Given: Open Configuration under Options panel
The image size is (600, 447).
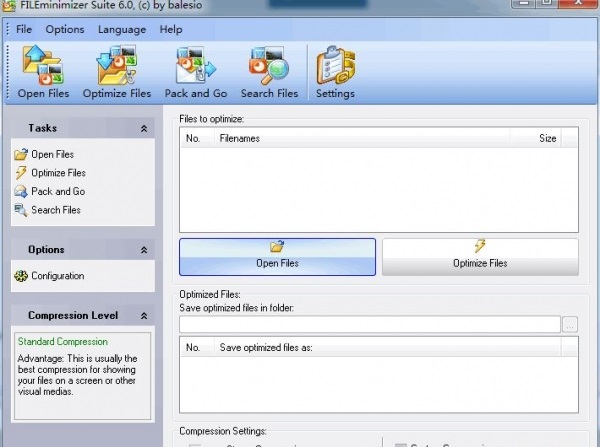Looking at the screenshot, I should pos(49,276).
